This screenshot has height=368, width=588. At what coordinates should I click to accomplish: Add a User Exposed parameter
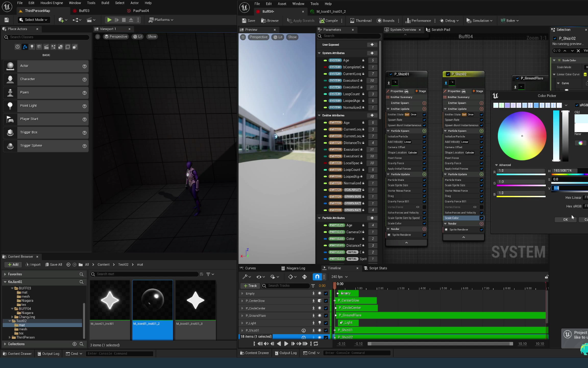(x=372, y=45)
